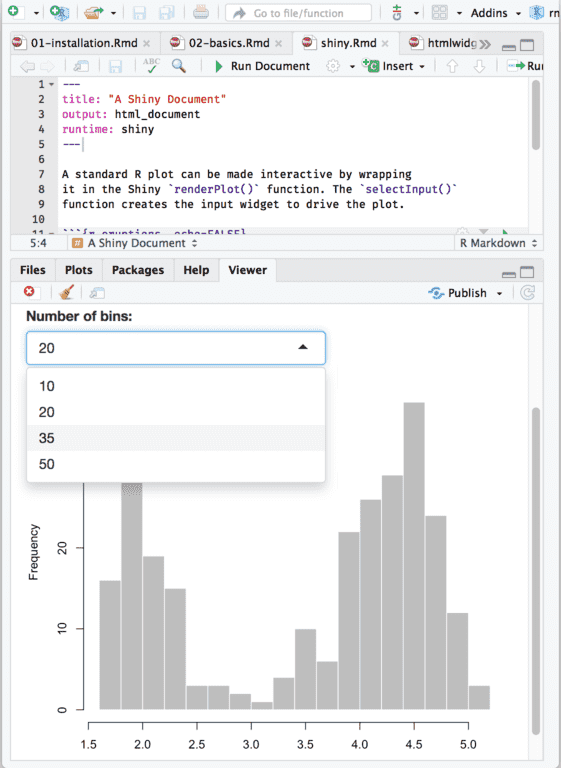The height and width of the screenshot is (768, 561).
Task: Switch to the Help tab
Action: [196, 270]
